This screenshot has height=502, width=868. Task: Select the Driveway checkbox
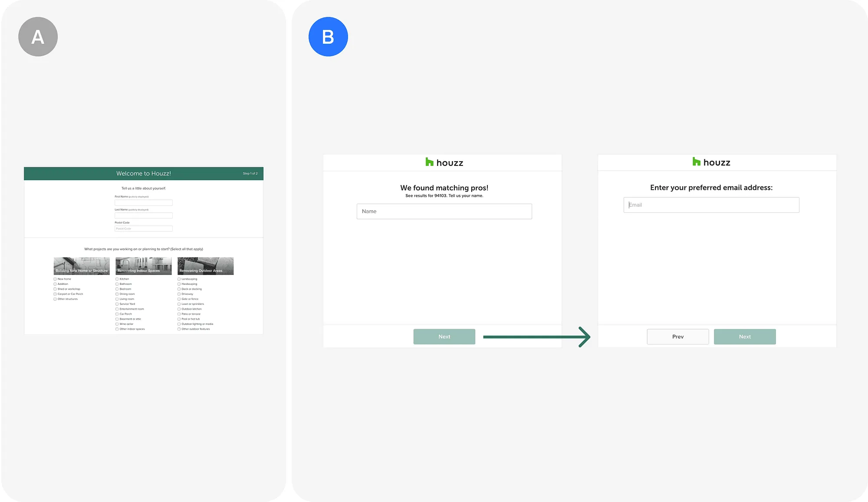179,294
